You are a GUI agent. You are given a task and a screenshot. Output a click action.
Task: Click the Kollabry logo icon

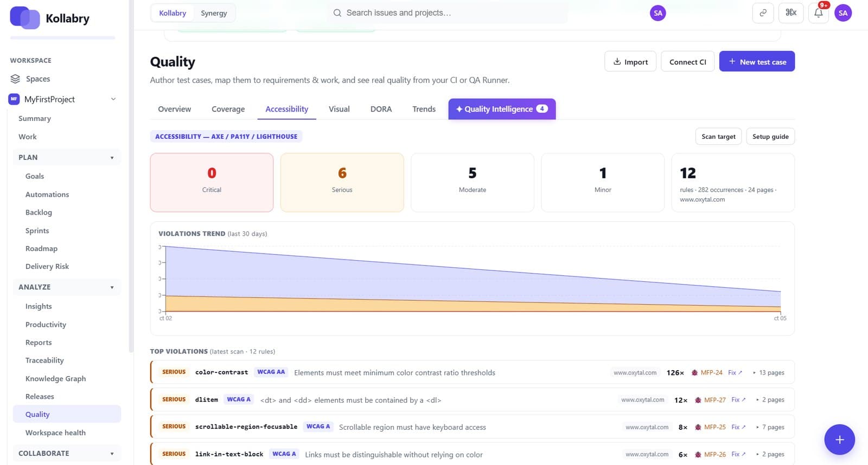(25, 18)
